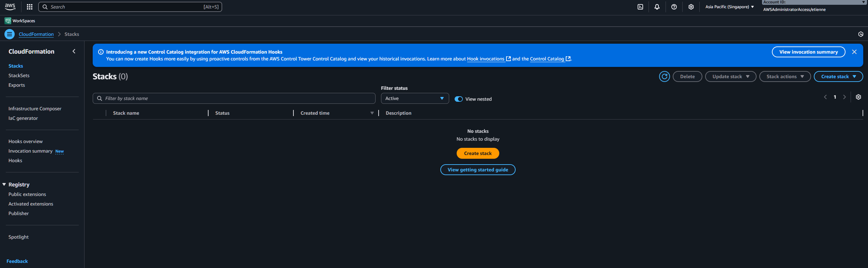Open the Update stack dropdown

pos(730,76)
